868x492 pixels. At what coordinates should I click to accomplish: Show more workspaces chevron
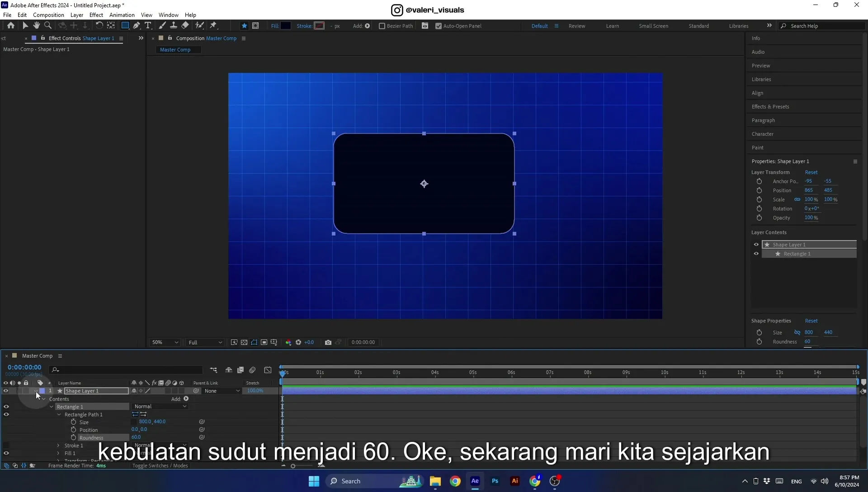point(769,25)
